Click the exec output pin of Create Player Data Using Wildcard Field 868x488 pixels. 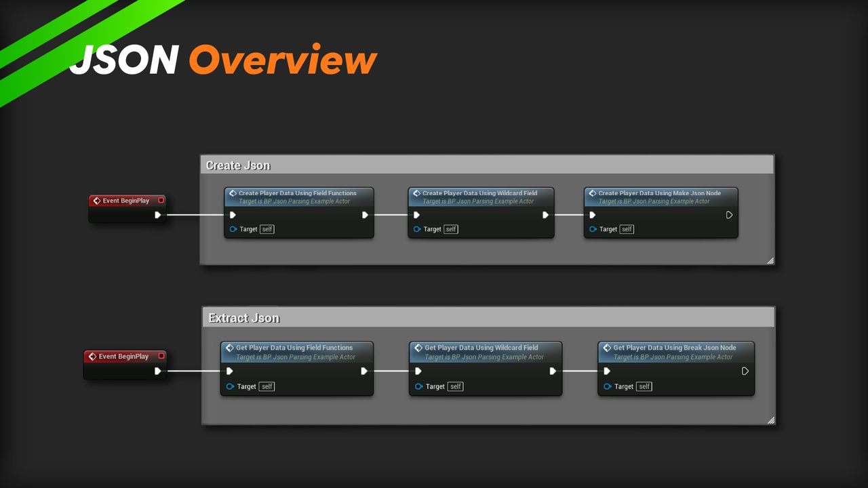pos(545,215)
